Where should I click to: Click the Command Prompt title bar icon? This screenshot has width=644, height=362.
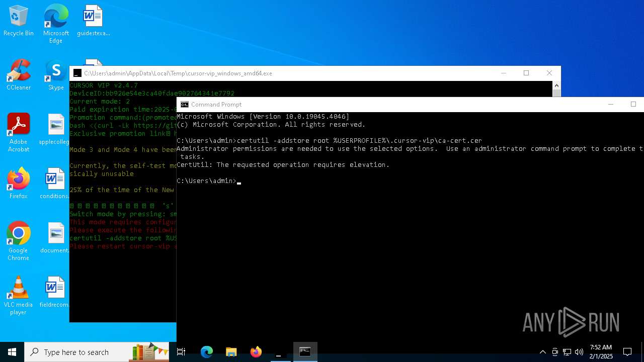185,104
